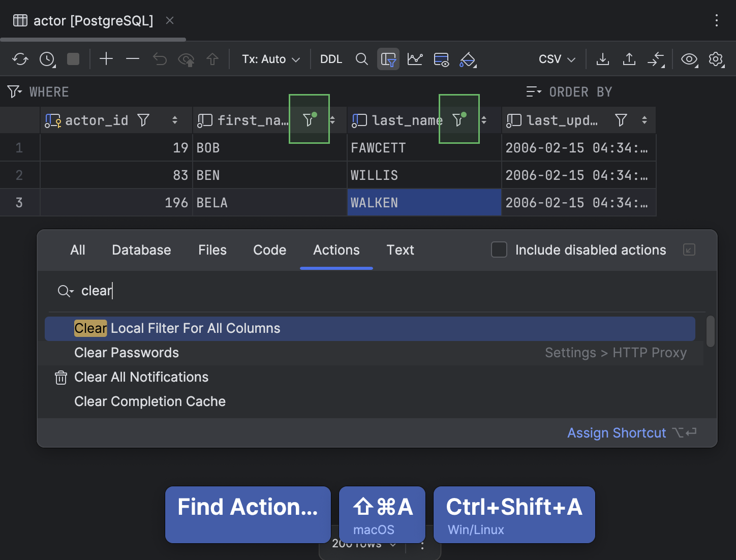Switch to the Database tab

[x=141, y=250]
